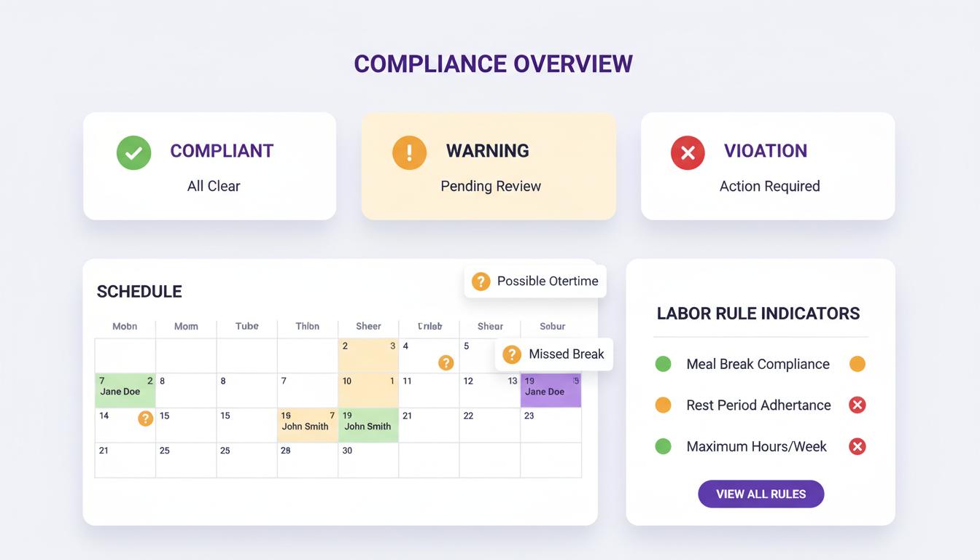
Task: Select Jane Doe's purple shift block
Action: [551, 390]
